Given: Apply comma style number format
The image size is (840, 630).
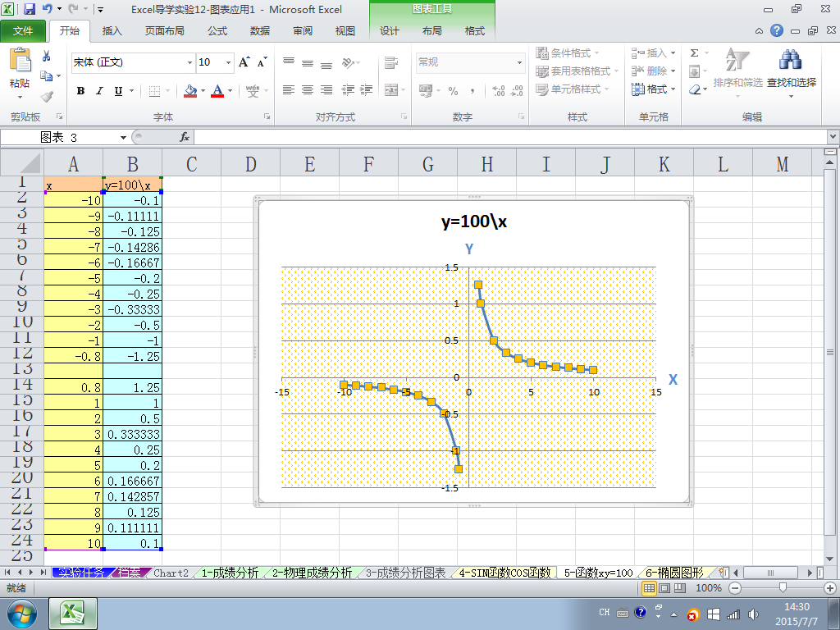Looking at the screenshot, I should point(472,90).
